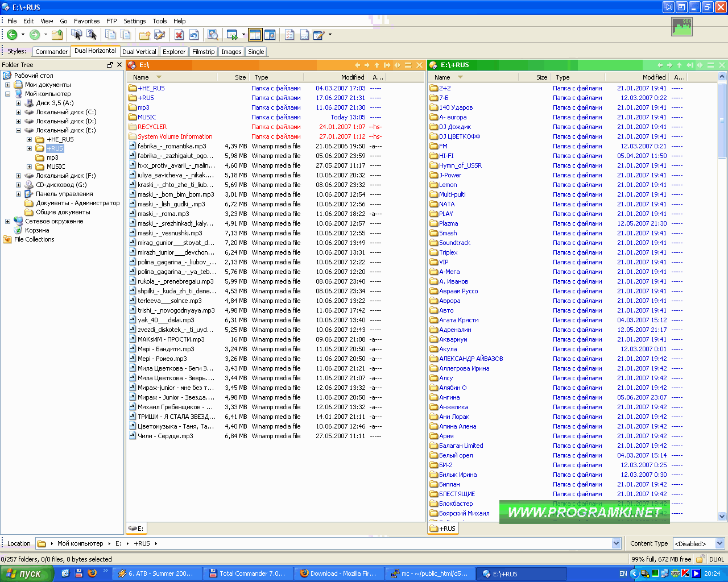Click the clipboard Copy icon

coord(110,35)
